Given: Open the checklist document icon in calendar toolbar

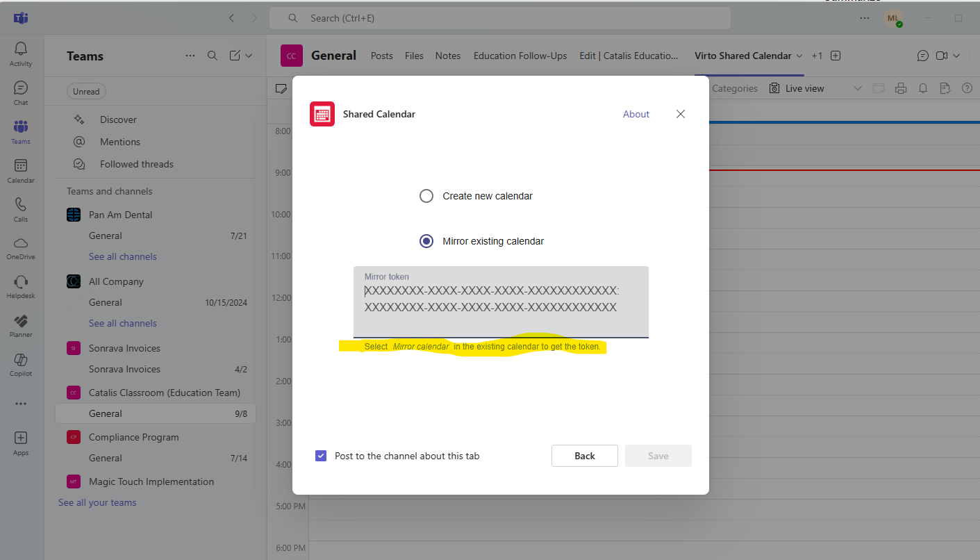Looking at the screenshot, I should pyautogui.click(x=945, y=88).
